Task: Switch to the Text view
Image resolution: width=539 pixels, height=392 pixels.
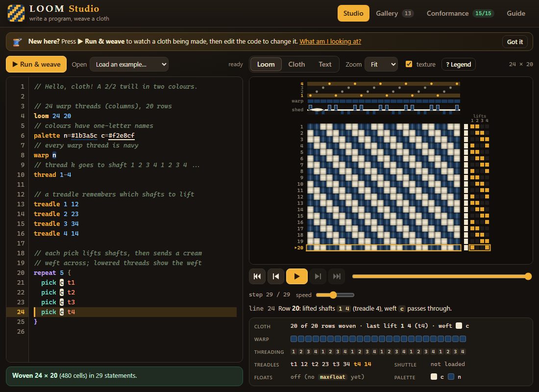Action: pyautogui.click(x=325, y=64)
